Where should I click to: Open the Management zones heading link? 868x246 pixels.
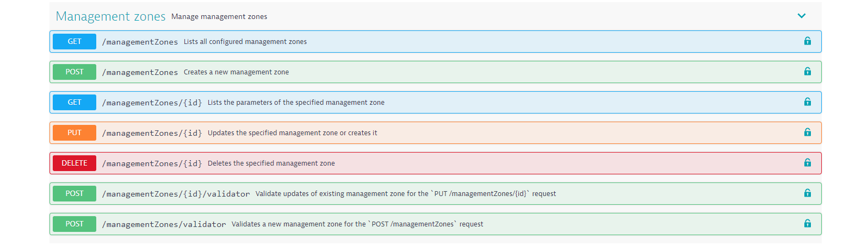tap(110, 16)
